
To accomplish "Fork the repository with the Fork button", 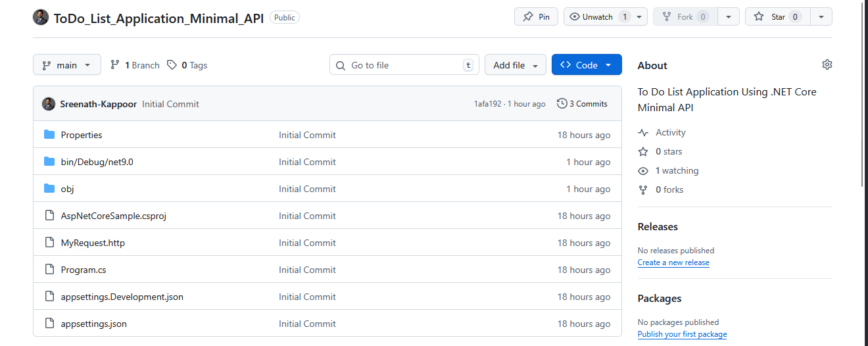I will tap(685, 16).
